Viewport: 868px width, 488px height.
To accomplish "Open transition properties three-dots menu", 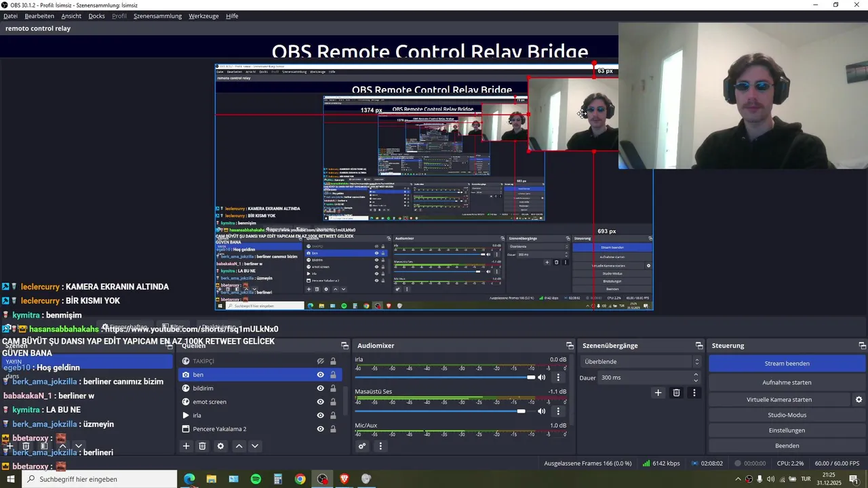I will tap(694, 392).
